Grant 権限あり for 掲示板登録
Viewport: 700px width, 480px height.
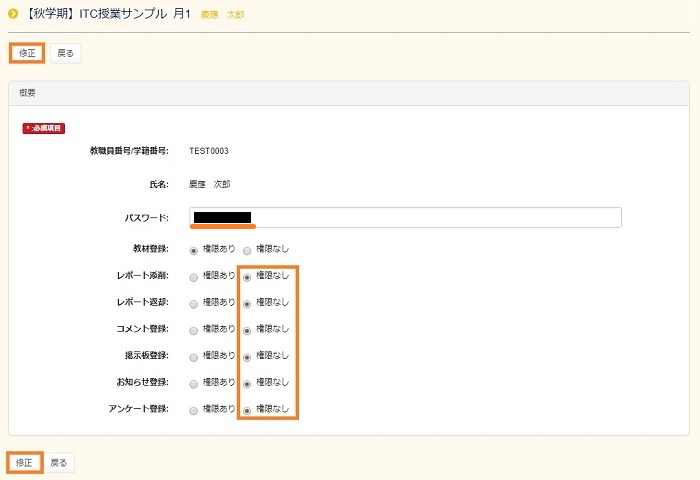tap(194, 356)
